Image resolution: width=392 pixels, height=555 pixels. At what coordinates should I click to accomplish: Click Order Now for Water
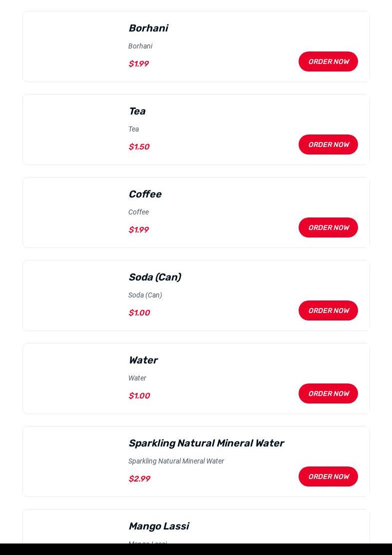pyautogui.click(x=328, y=393)
